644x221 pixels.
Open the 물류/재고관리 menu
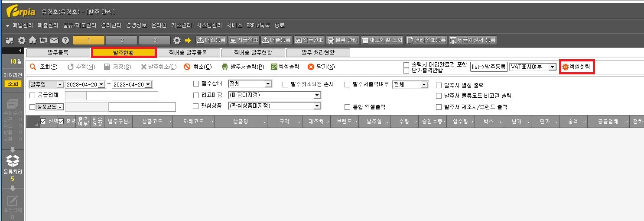tap(79, 26)
